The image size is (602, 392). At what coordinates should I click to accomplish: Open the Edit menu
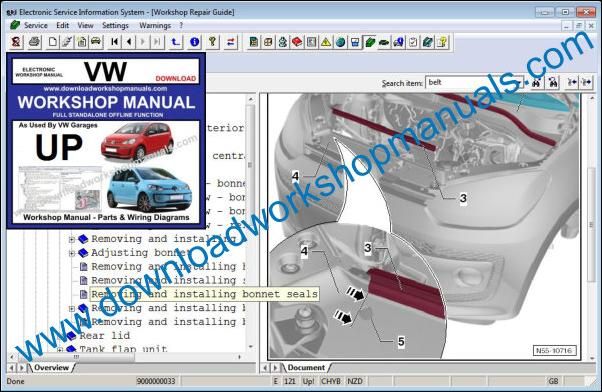pyautogui.click(x=63, y=25)
